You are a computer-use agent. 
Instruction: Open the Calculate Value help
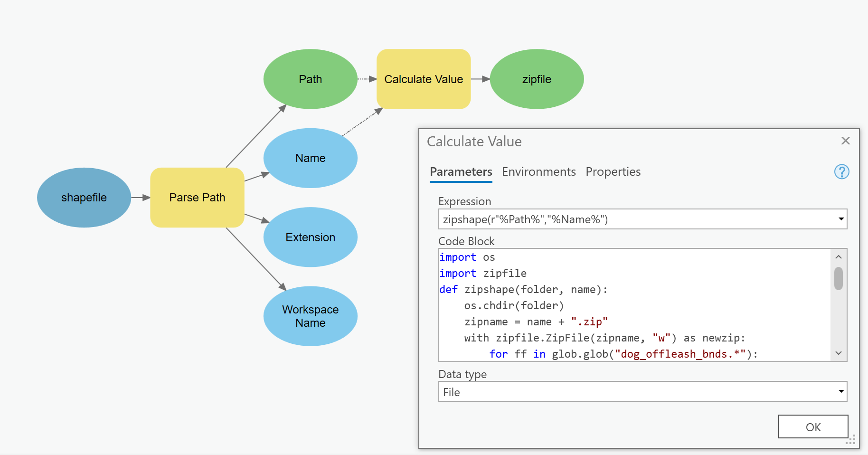click(x=841, y=172)
